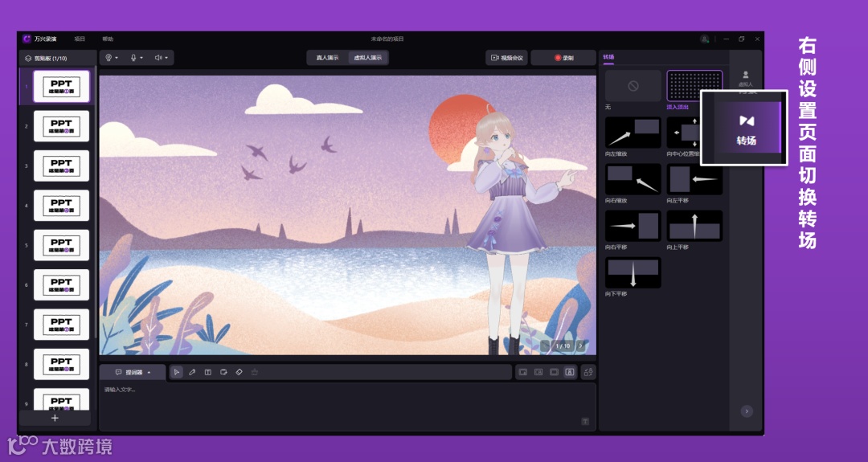Viewport: 868px width, 462px height.
Task: Select slide 2 thumbnail
Action: [61, 126]
